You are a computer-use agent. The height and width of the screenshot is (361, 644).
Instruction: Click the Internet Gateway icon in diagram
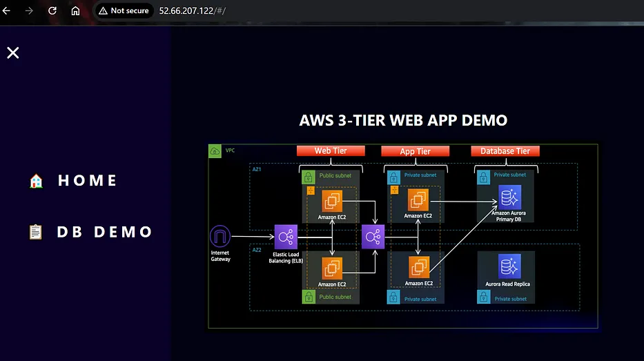[x=220, y=237]
